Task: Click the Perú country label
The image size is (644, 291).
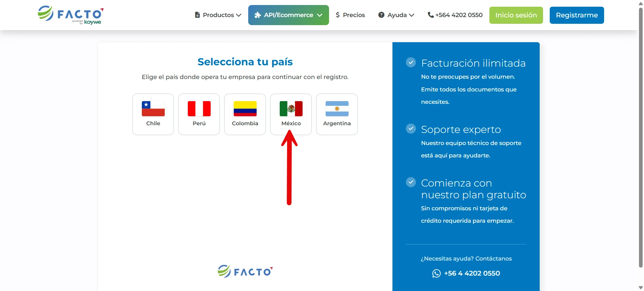Action: pyautogui.click(x=199, y=124)
